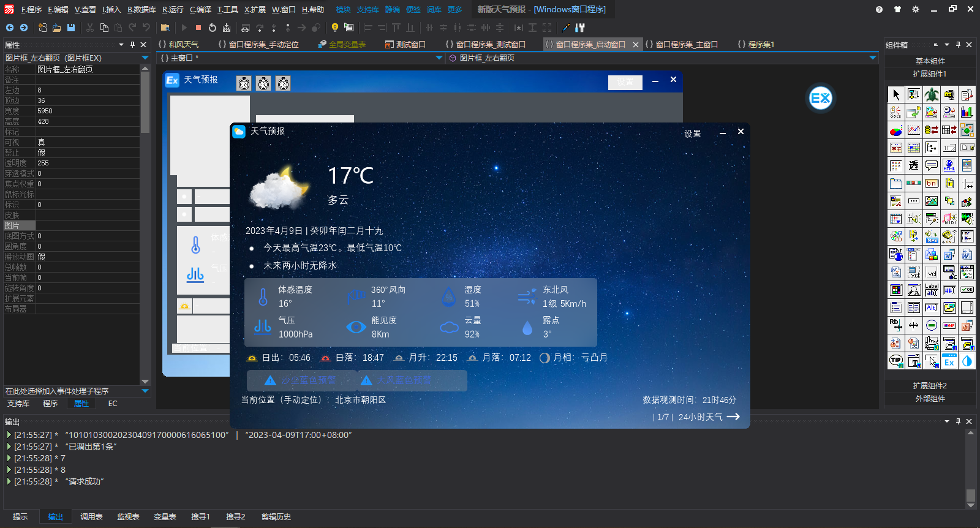
Task: Click the Save disk toolbar icon
Action: [x=71, y=28]
